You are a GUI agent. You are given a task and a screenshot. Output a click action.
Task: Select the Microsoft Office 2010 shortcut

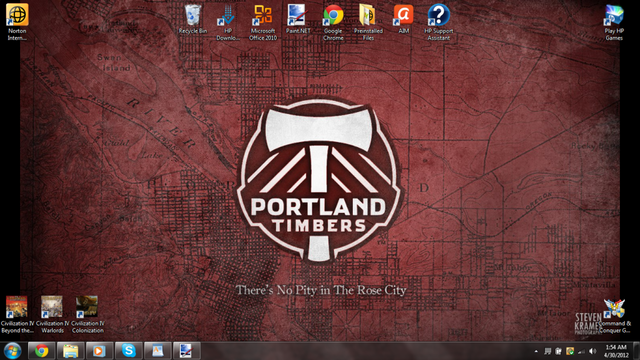tap(263, 22)
